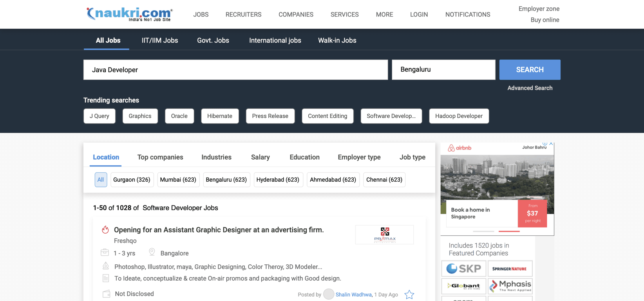The width and height of the screenshot is (644, 301).
Task: Go to Employer zone
Action: (x=539, y=9)
